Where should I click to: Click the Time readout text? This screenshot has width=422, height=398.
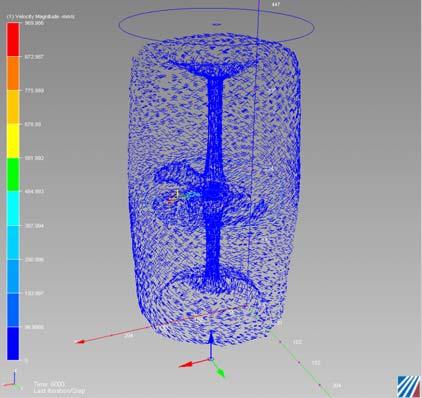[x=49, y=384]
